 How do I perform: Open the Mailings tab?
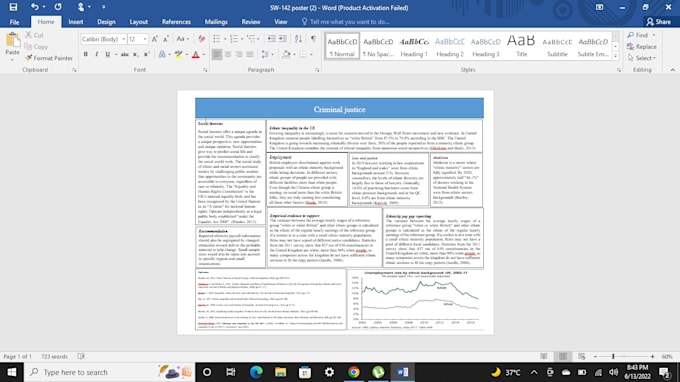(216, 22)
